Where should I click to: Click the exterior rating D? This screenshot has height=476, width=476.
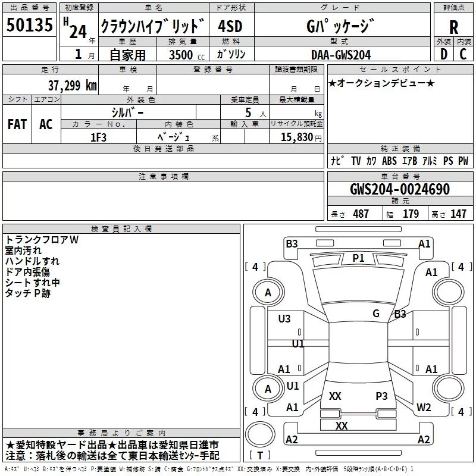pyautogui.click(x=444, y=54)
